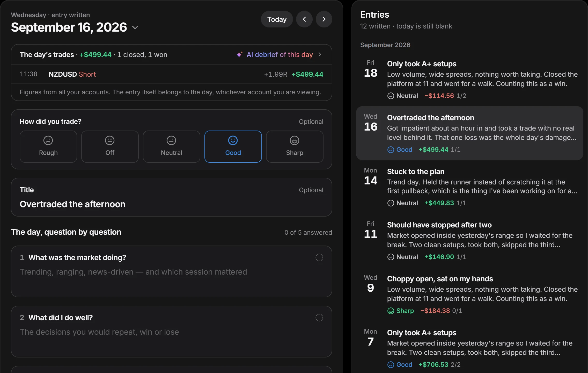588x373 pixels.
Task: Expand the AI debrief chevron arrow
Action: point(320,54)
